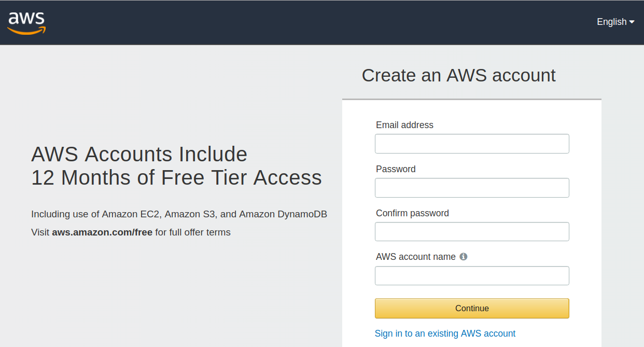The width and height of the screenshot is (644, 347).
Task: Click the AWS account name label
Action: [415, 257]
